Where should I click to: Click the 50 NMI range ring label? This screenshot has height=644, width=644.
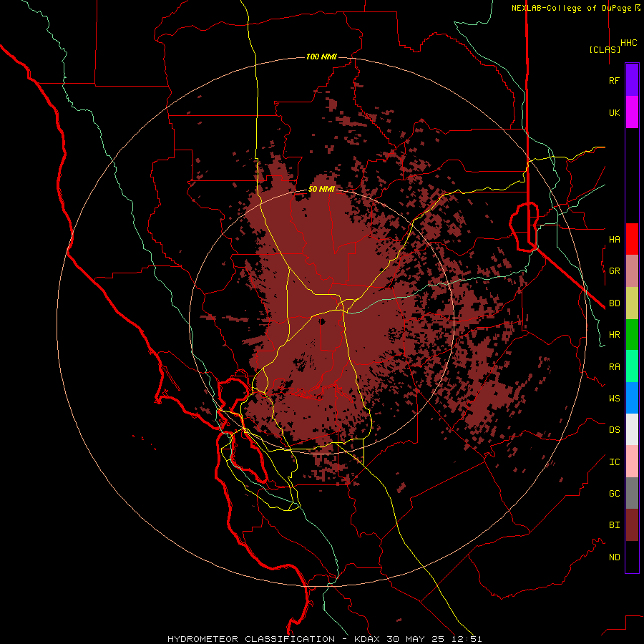point(321,190)
